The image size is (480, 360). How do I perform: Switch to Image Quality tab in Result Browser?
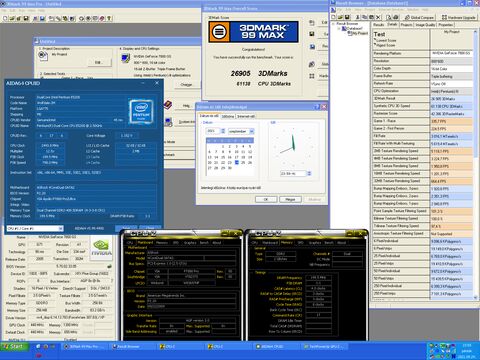click(425, 25)
